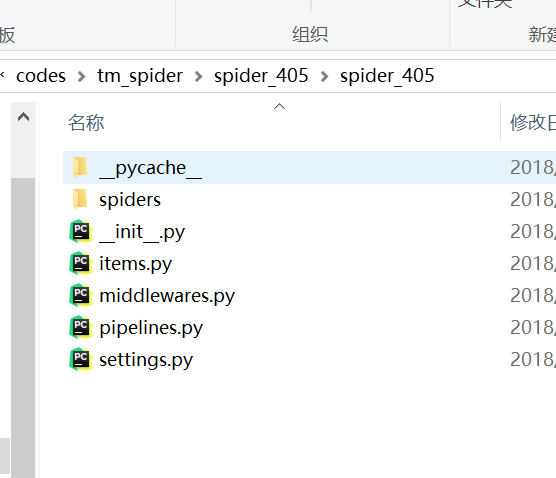Click the last spider_405 breadcrumb segment
This screenshot has width=556, height=478.
pos(387,76)
